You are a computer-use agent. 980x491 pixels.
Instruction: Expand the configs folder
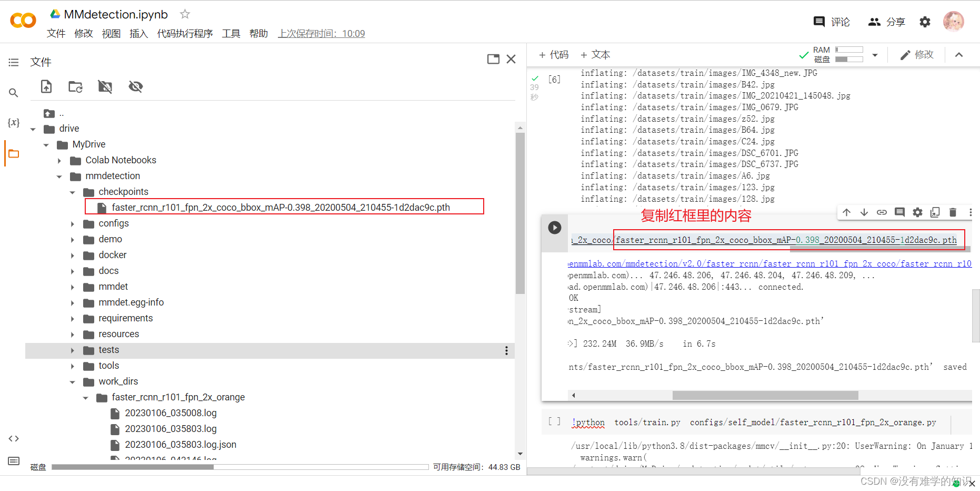tap(73, 224)
